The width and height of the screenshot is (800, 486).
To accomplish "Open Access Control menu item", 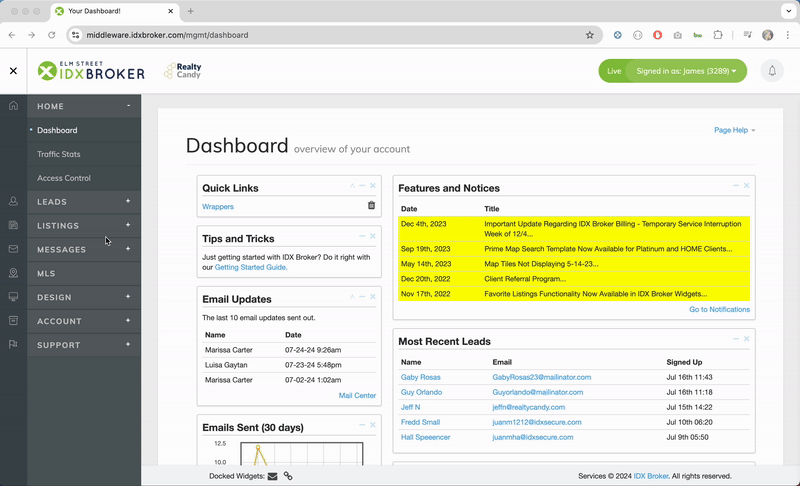I will coord(64,178).
